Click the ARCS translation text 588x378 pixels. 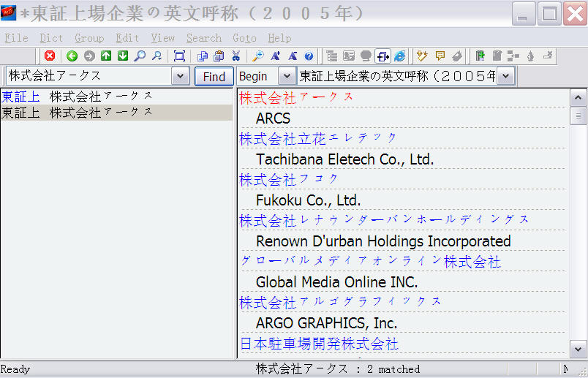273,119
